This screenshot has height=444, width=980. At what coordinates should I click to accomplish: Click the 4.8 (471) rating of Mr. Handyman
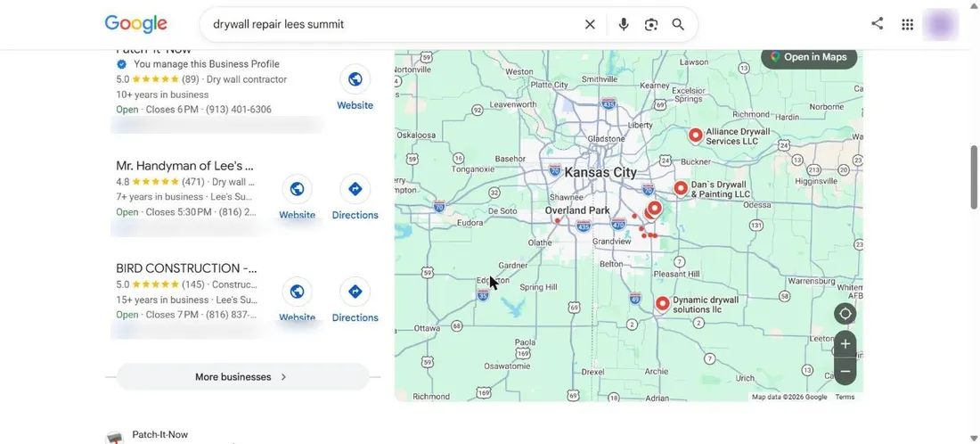[x=160, y=182]
